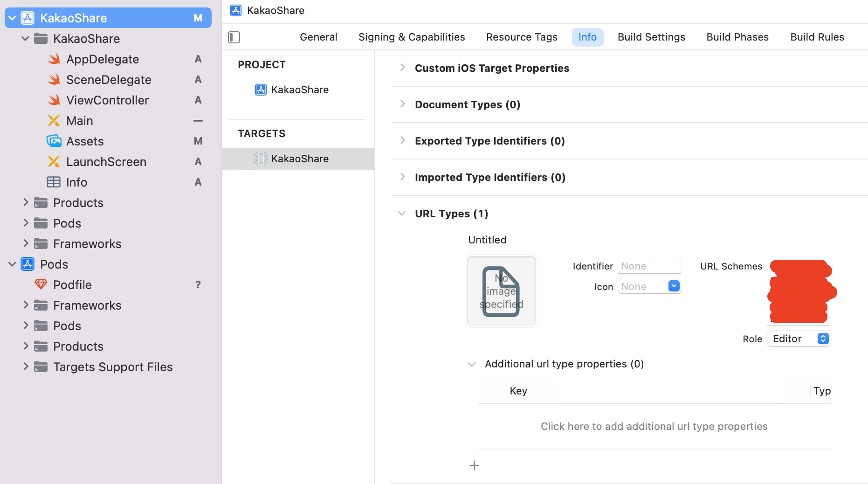Expand Exported Type Identifiers section

click(x=403, y=140)
